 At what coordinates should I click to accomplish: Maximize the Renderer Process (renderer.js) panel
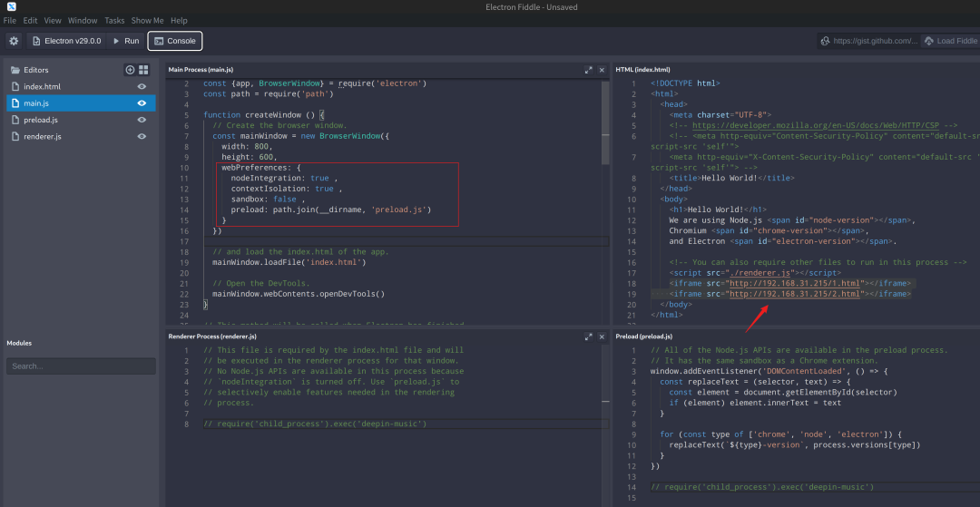(588, 336)
